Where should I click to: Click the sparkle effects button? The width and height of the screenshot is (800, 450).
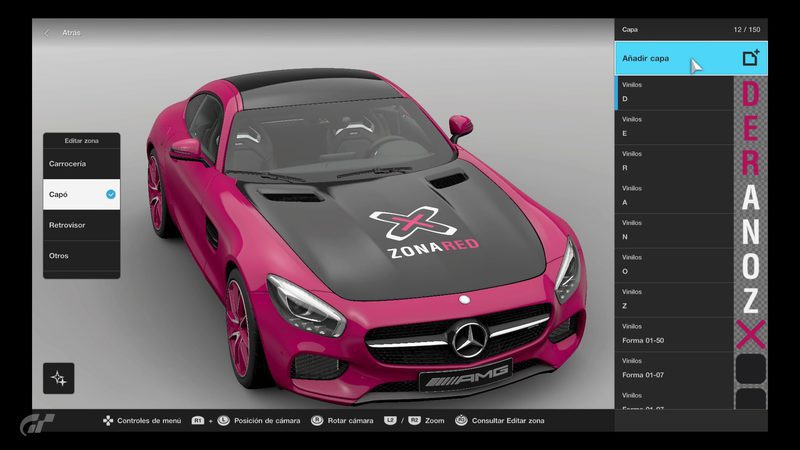(x=59, y=378)
